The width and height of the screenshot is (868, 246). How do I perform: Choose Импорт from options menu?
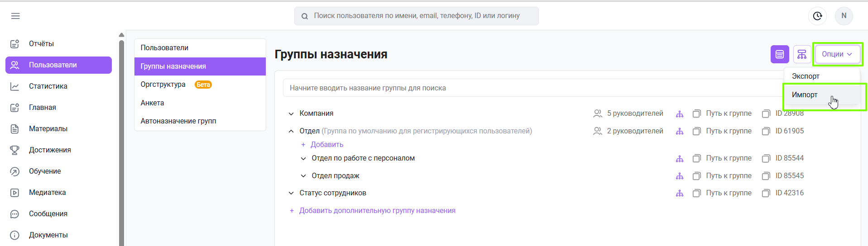click(822, 95)
